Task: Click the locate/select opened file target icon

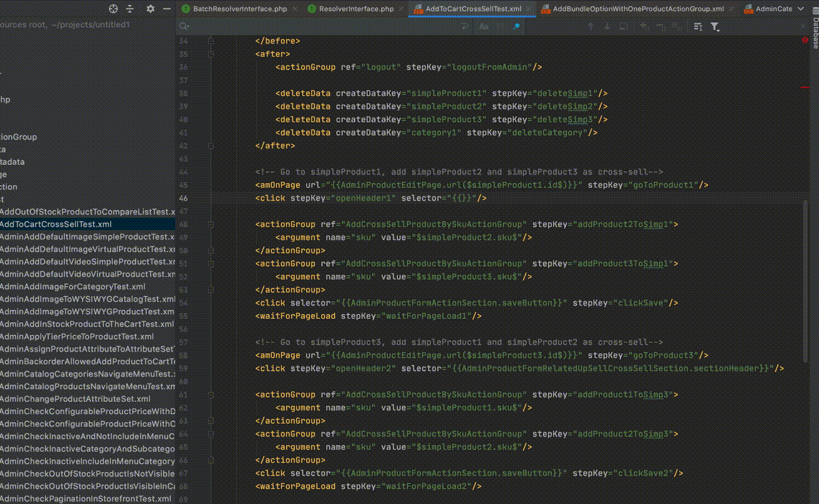Action: [113, 9]
